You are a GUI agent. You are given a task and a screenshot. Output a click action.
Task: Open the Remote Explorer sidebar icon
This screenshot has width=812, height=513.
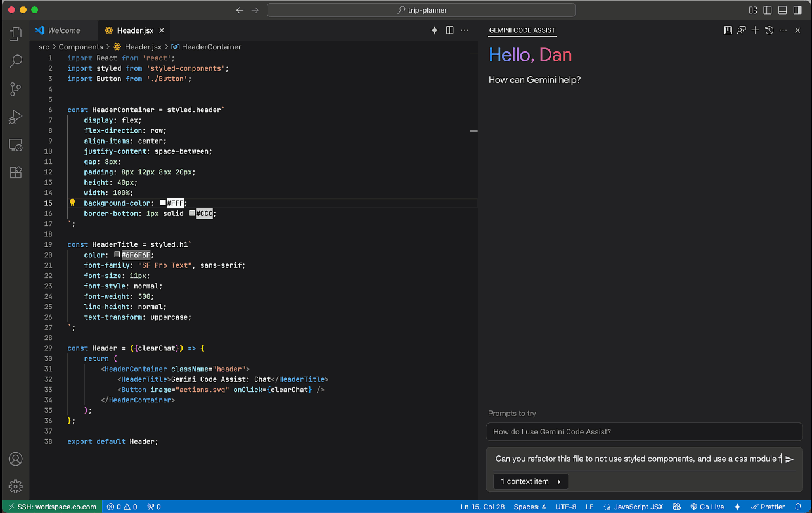tap(15, 144)
